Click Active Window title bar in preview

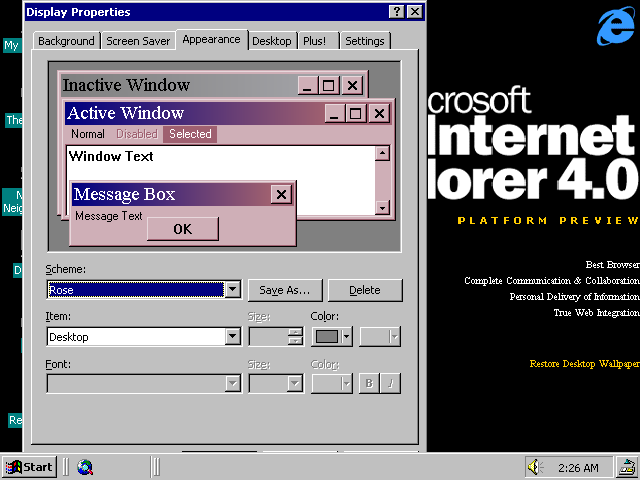pos(195,113)
